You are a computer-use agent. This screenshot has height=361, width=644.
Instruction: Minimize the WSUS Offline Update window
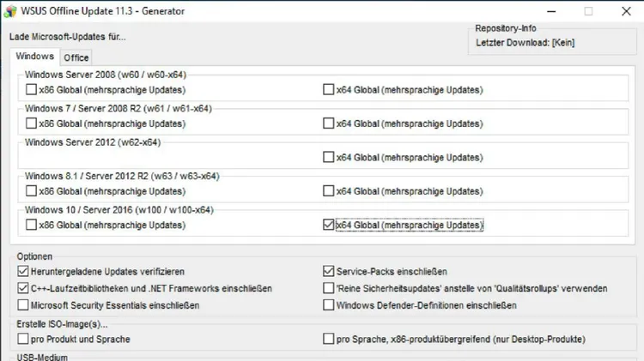(551, 11)
